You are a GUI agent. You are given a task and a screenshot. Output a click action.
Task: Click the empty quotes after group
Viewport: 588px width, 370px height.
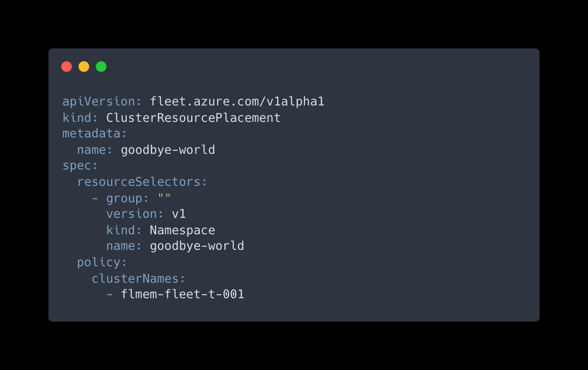click(x=164, y=198)
